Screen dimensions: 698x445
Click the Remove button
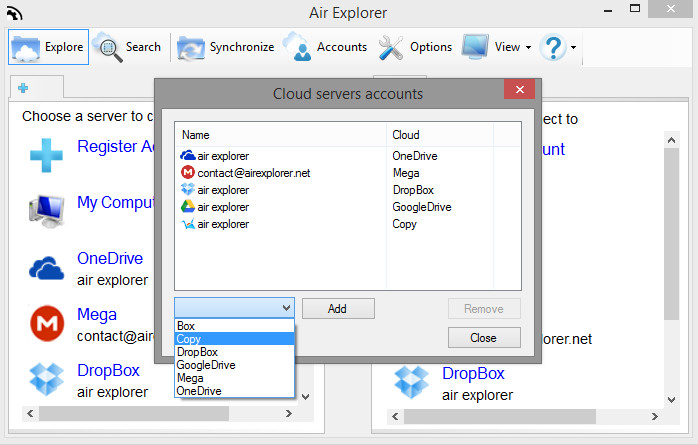coord(484,308)
